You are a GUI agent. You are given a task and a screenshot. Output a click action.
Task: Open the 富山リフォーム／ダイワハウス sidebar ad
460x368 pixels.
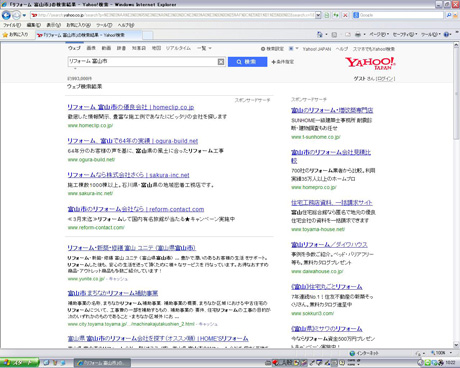point(329,245)
